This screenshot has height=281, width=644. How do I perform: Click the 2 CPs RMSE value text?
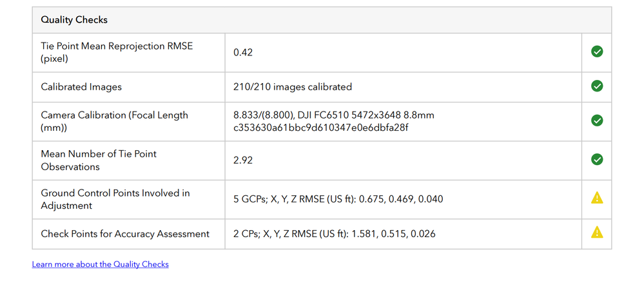pyautogui.click(x=334, y=234)
